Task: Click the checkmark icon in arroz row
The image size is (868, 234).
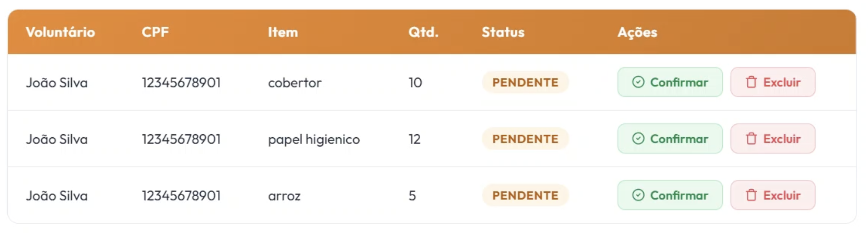Action: (638, 195)
